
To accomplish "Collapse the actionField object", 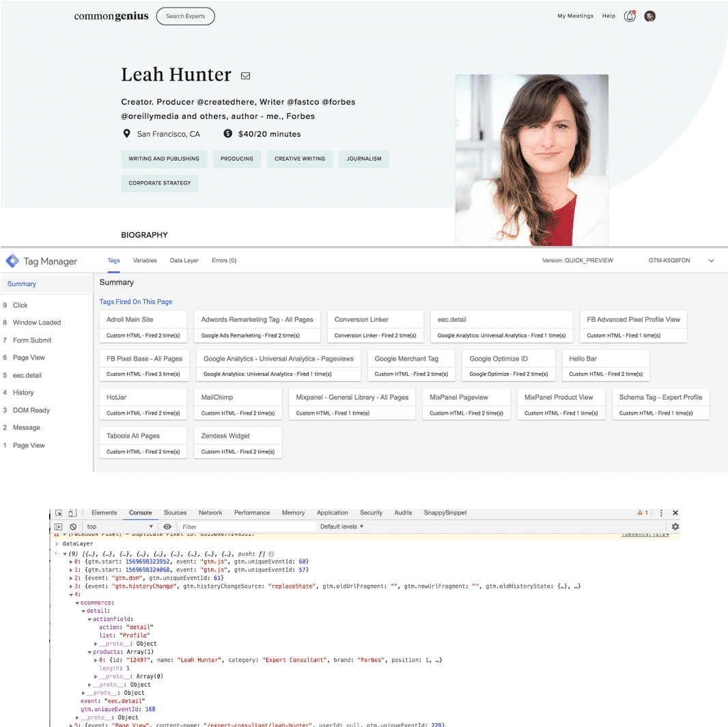I will (89, 619).
